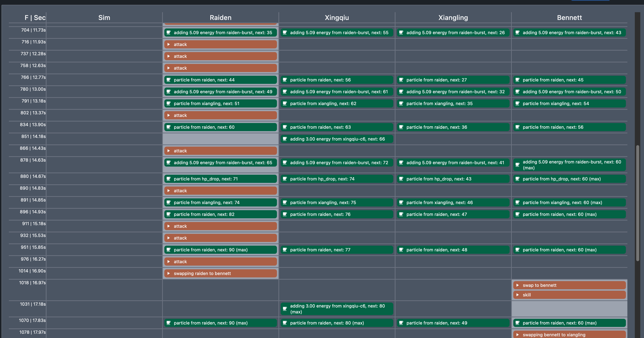Click the Raiden column header
644x338 pixels.
point(220,18)
